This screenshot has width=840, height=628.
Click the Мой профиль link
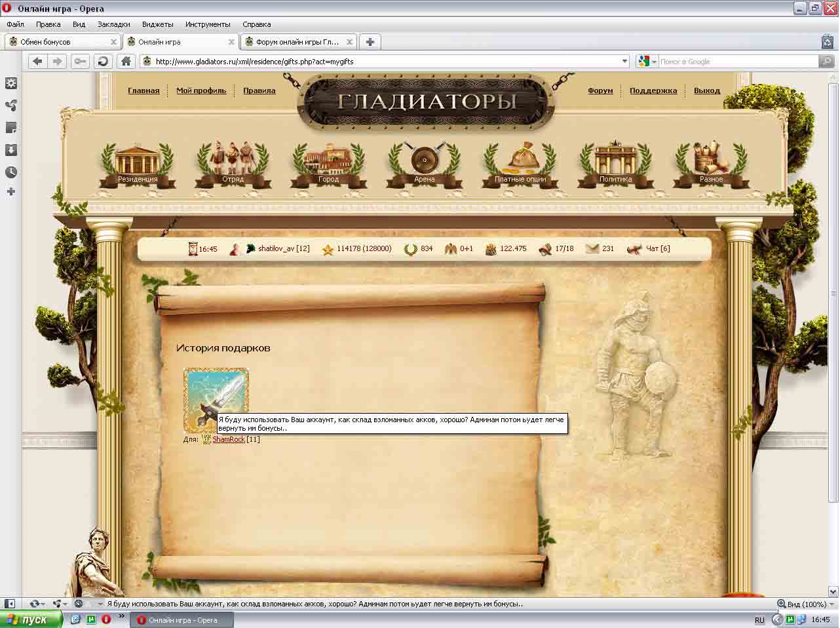201,90
